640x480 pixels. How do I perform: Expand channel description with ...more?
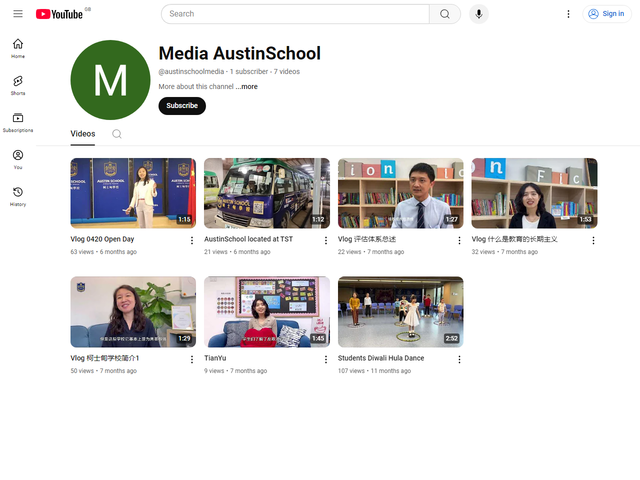(x=247, y=87)
